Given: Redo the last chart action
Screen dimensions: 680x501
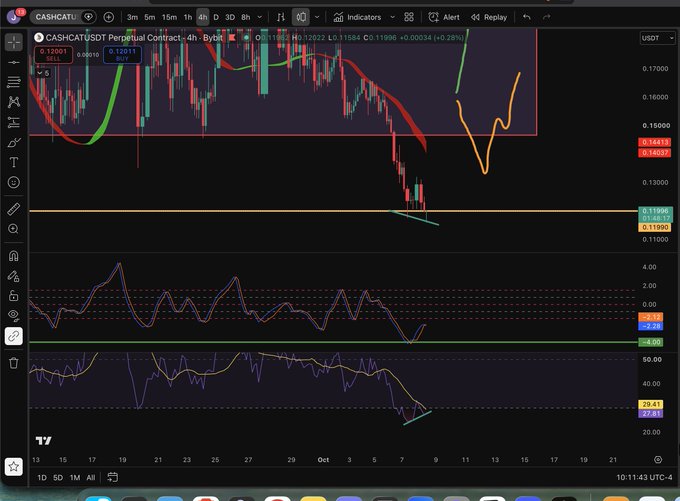Looking at the screenshot, I should tap(546, 17).
